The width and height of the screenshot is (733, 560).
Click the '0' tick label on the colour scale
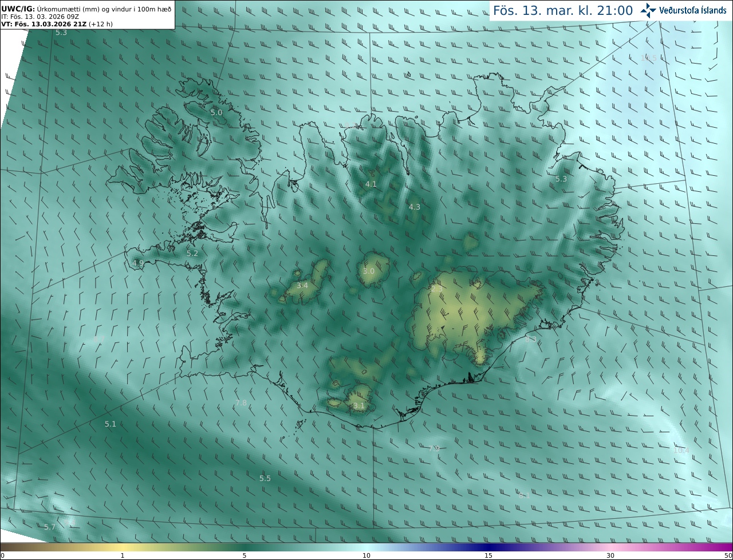coord(2,555)
